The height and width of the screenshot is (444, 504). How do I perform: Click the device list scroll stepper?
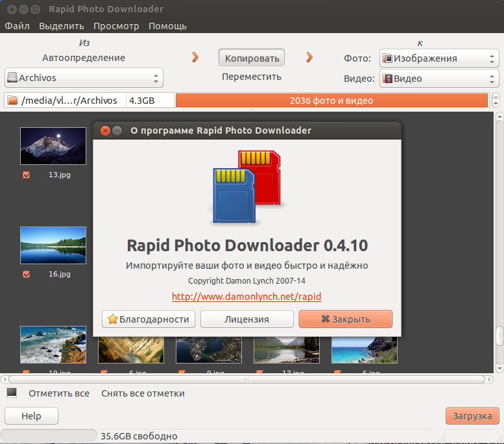point(496,100)
